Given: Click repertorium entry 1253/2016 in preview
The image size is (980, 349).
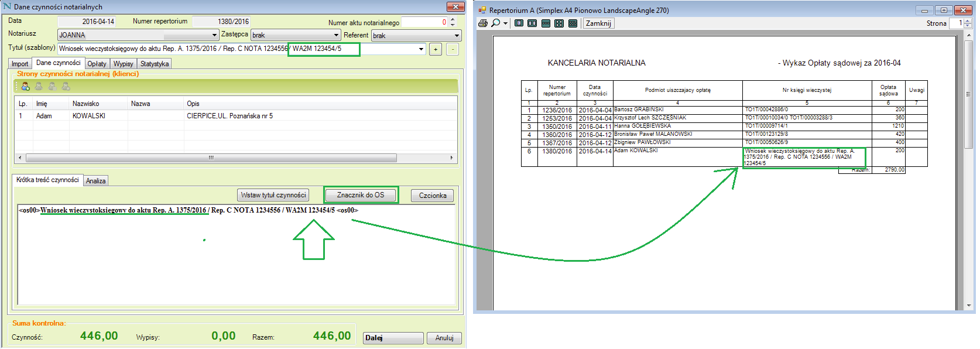Looking at the screenshot, I should [x=557, y=118].
